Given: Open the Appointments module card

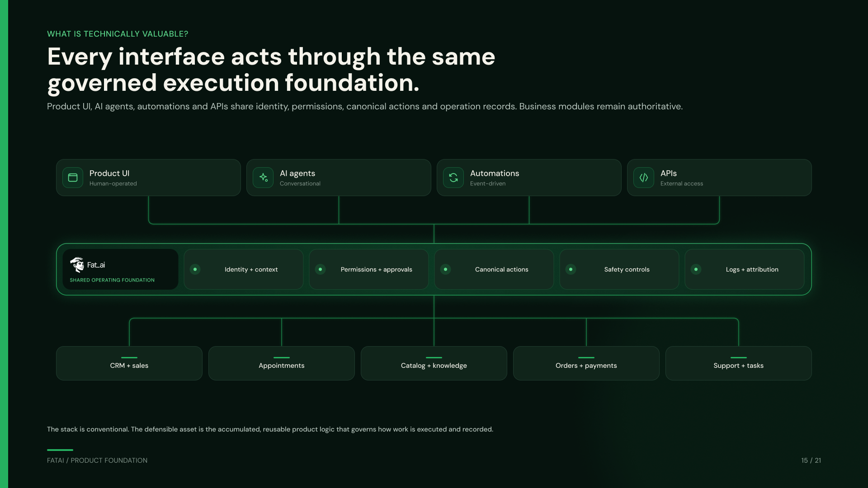Looking at the screenshot, I should pos(282,363).
